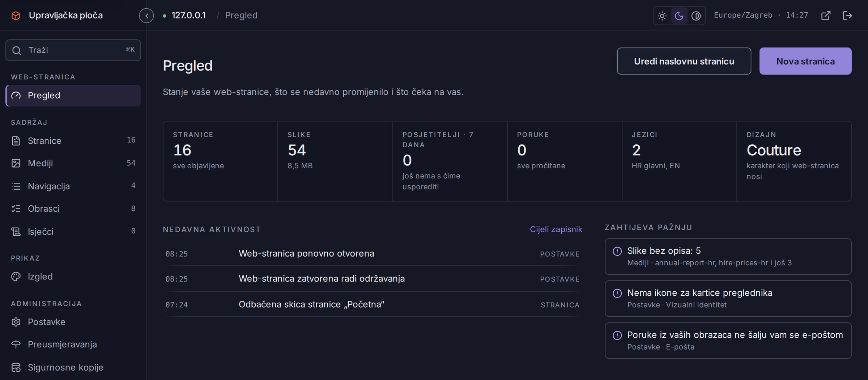This screenshot has width=868, height=380.
Task: Click the Isječci snippet icon
Action: (16, 232)
